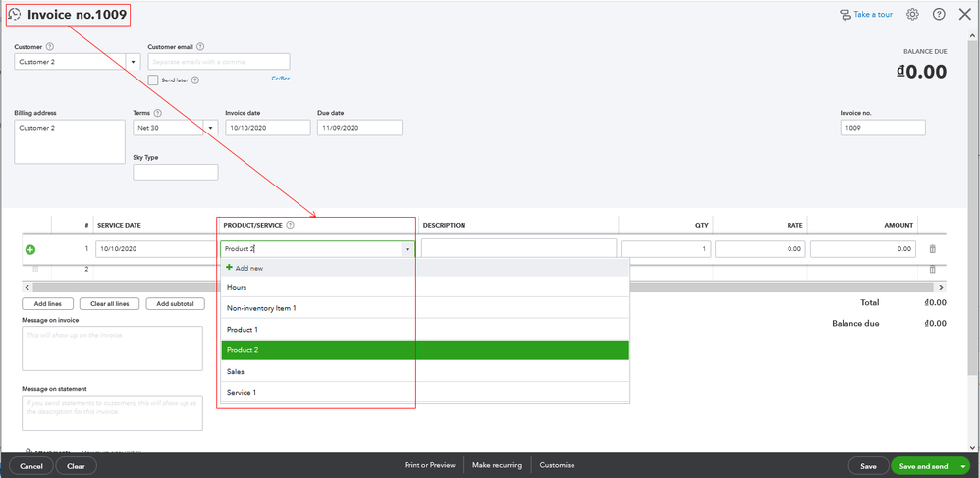
Task: Delete line 2 with trash icon
Action: (x=933, y=269)
